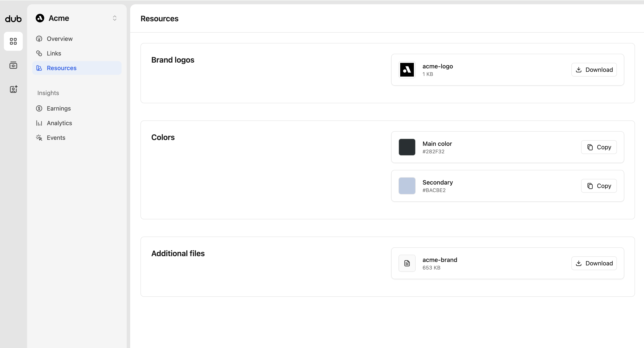Open the profile sparkle icon in rail

pyautogui.click(x=14, y=89)
